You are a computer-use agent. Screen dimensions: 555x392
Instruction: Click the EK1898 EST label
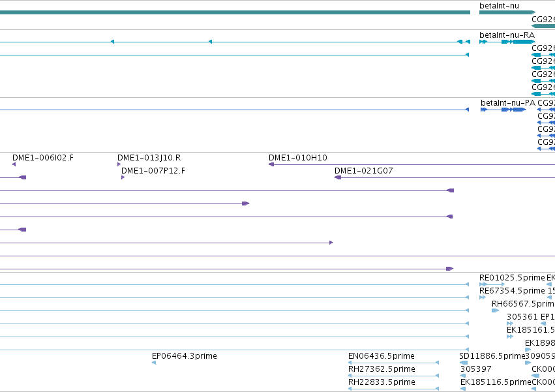[x=540, y=343]
